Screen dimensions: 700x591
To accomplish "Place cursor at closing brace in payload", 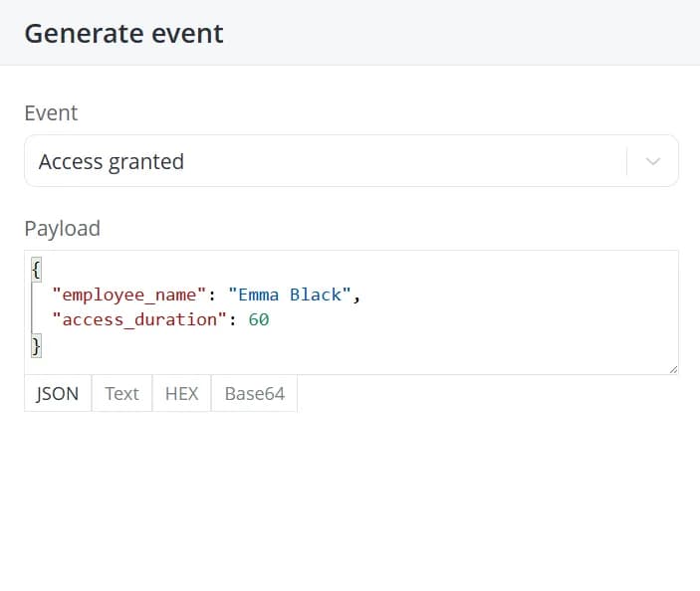I will coord(36,345).
